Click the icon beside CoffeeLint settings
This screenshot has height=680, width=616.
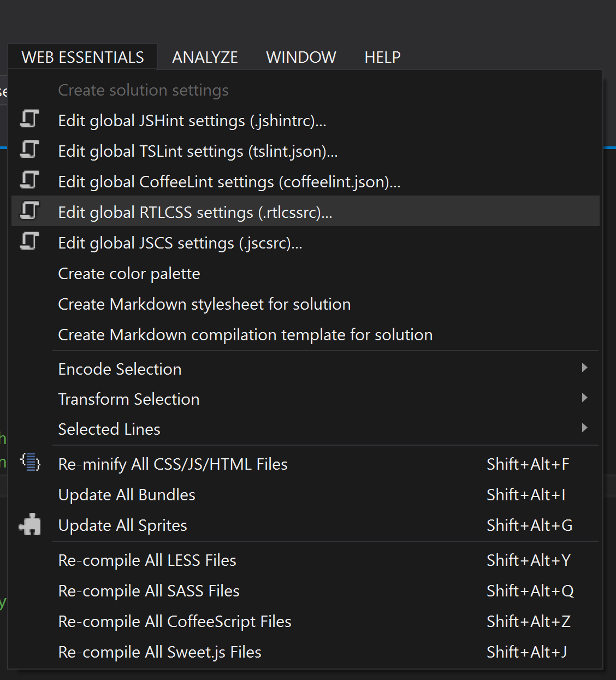(x=29, y=180)
